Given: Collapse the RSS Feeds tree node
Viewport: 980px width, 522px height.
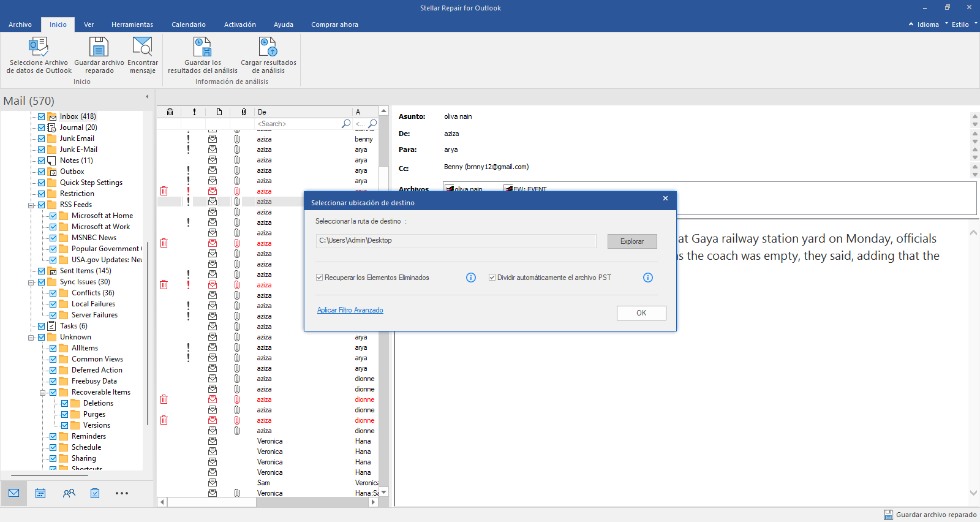Looking at the screenshot, I should pyautogui.click(x=31, y=205).
